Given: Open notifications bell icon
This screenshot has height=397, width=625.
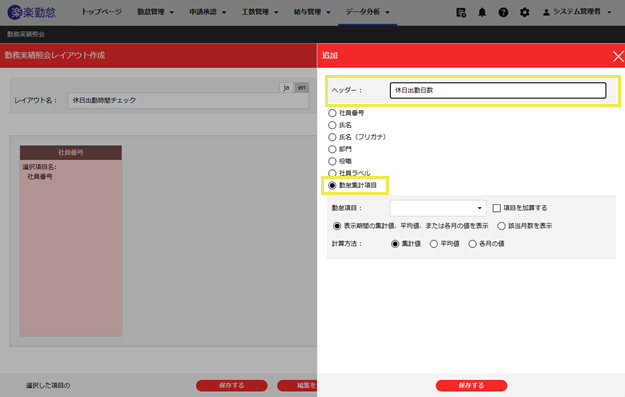Looking at the screenshot, I should pos(482,13).
